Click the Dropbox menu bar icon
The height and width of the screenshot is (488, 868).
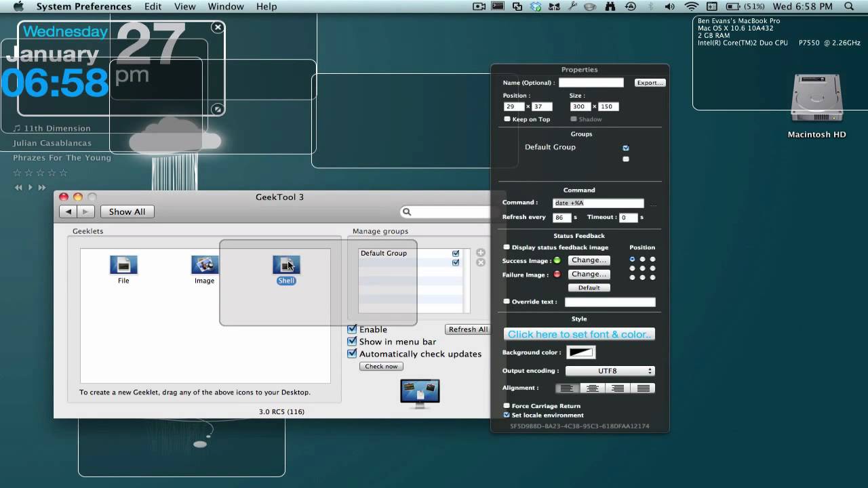coord(536,6)
